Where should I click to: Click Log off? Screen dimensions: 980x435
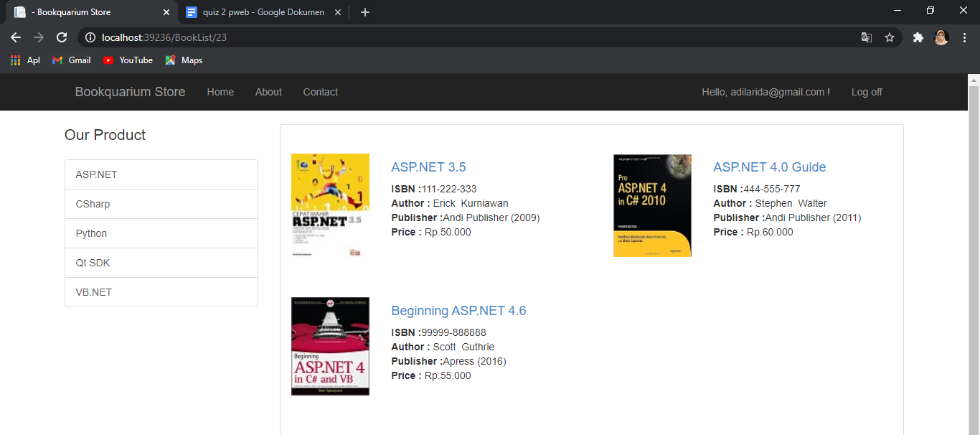point(867,92)
